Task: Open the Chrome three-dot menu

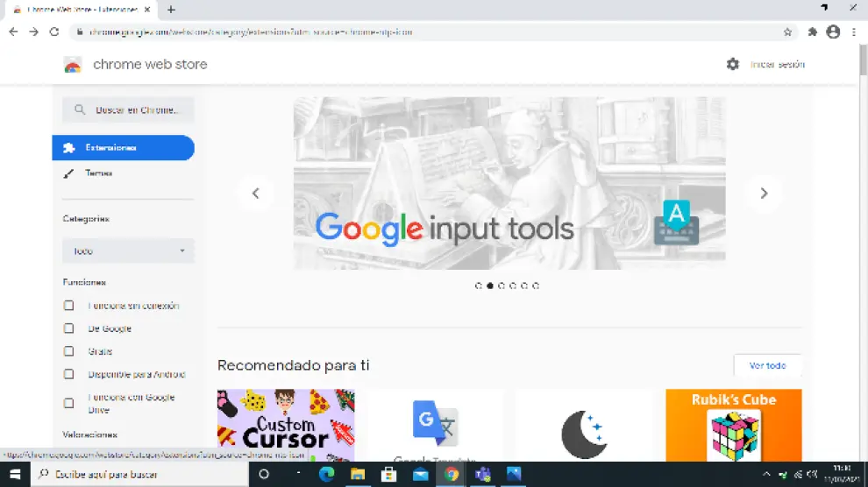Action: pos(854,32)
